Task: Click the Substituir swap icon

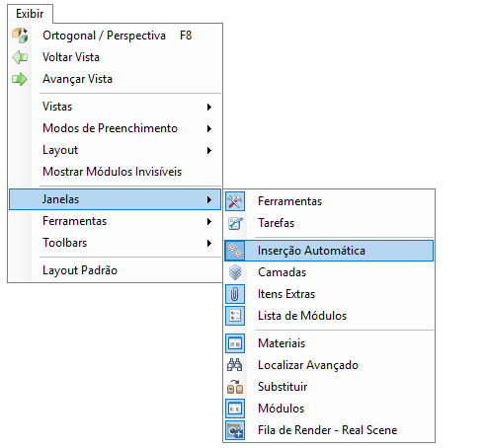Action: (235, 387)
